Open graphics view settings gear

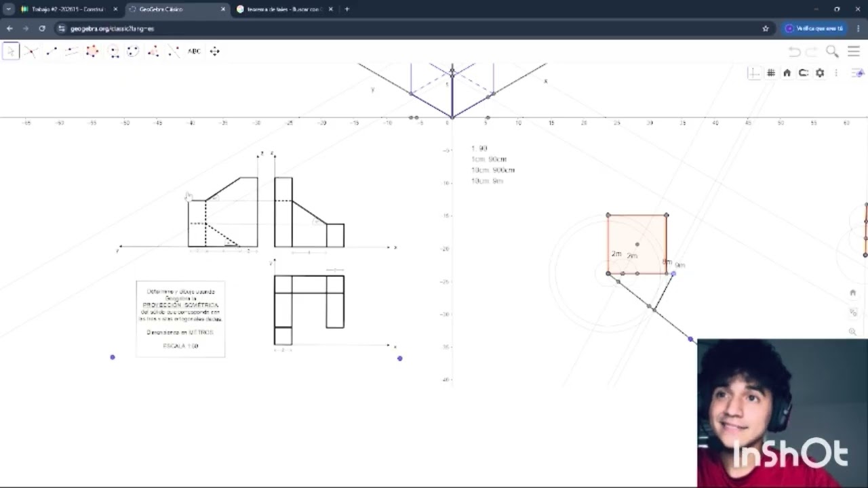820,73
